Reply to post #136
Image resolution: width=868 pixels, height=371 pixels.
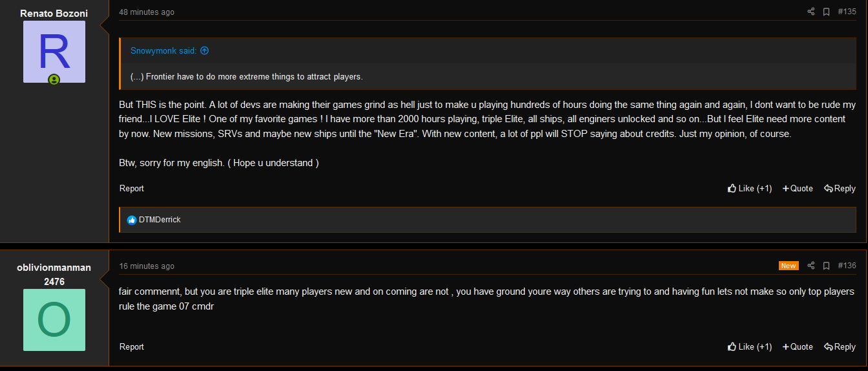[840, 347]
